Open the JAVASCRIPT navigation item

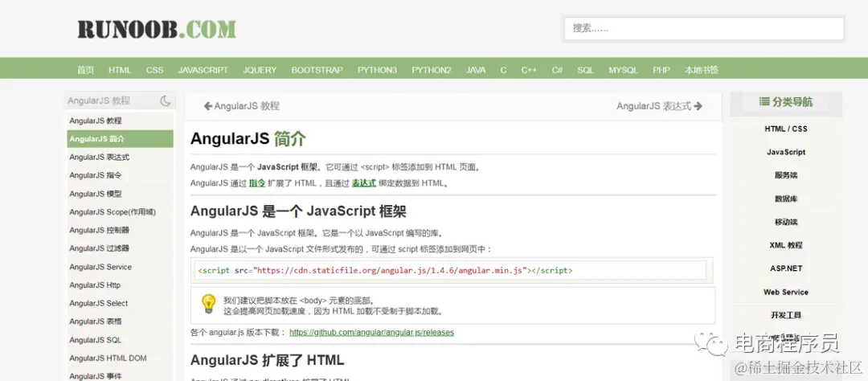click(x=203, y=70)
